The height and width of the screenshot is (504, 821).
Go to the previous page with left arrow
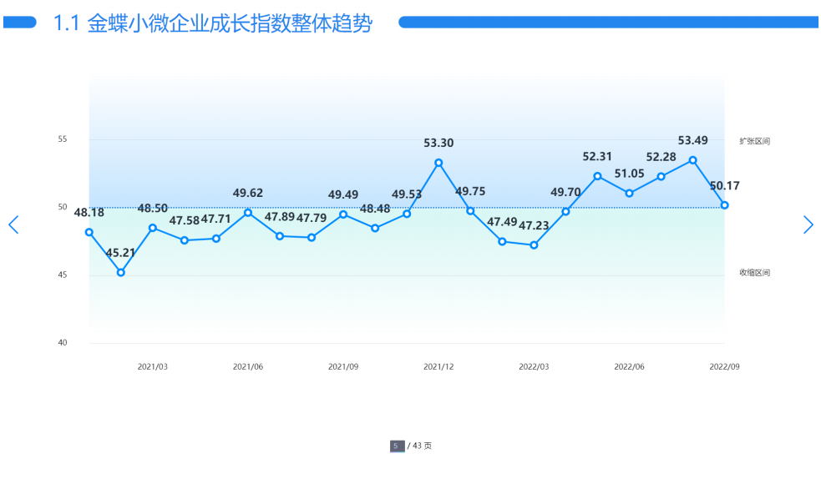pos(13,224)
